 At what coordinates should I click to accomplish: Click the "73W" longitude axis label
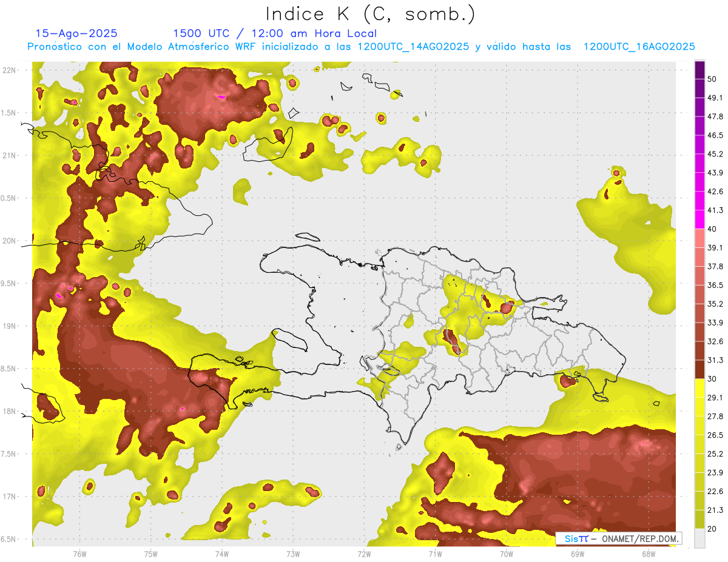[x=293, y=554]
